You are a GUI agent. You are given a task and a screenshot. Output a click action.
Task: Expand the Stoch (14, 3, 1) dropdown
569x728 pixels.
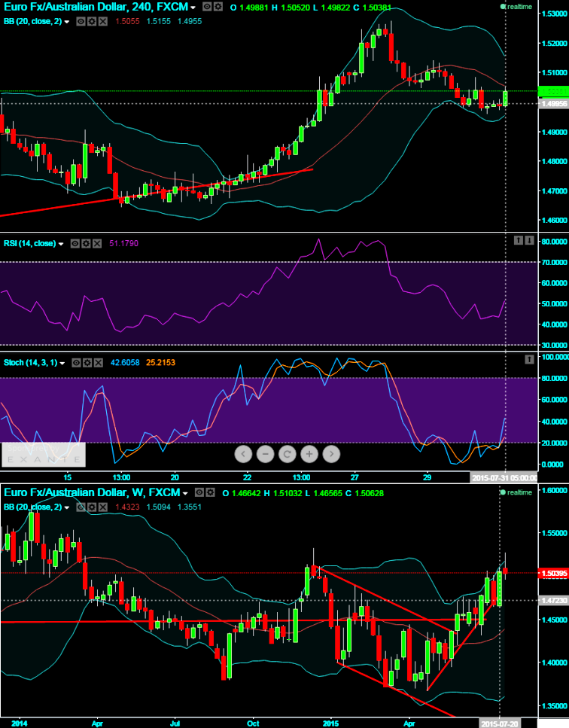click(x=62, y=363)
